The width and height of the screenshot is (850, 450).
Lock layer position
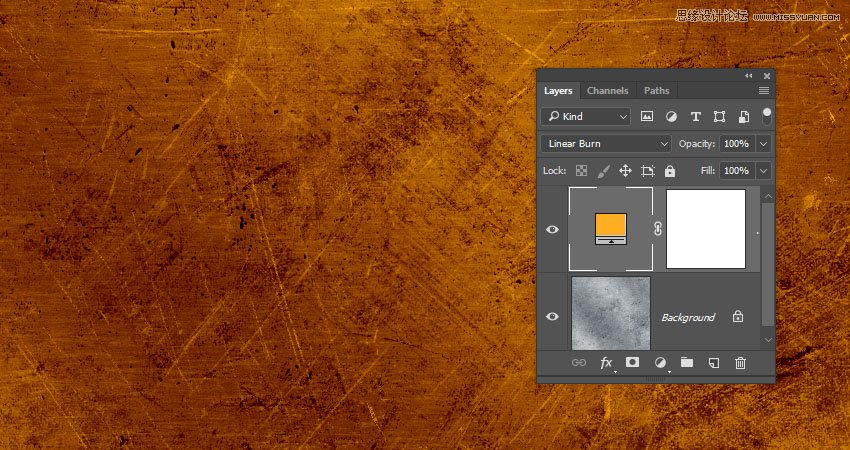[x=625, y=171]
